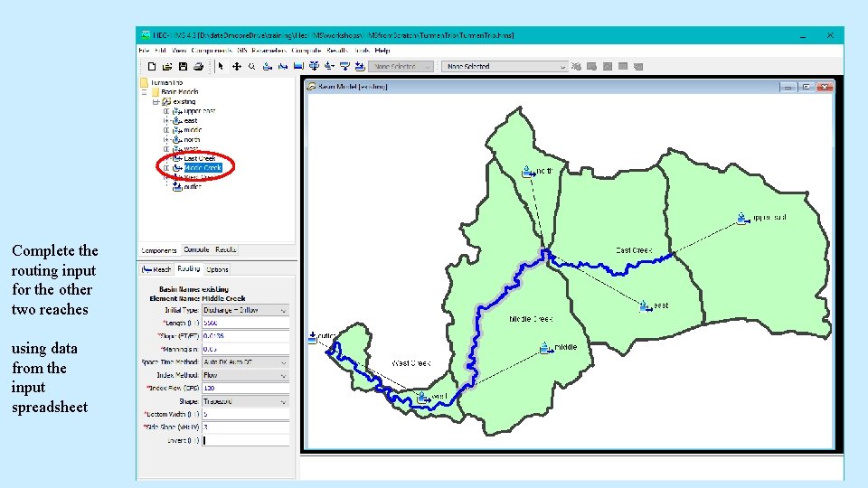Open the Parameters menu

pyautogui.click(x=269, y=51)
